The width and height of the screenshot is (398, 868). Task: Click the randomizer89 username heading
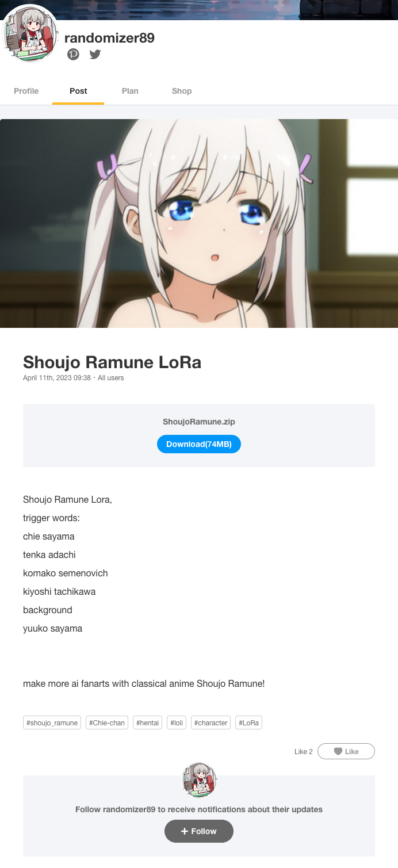pyautogui.click(x=109, y=38)
